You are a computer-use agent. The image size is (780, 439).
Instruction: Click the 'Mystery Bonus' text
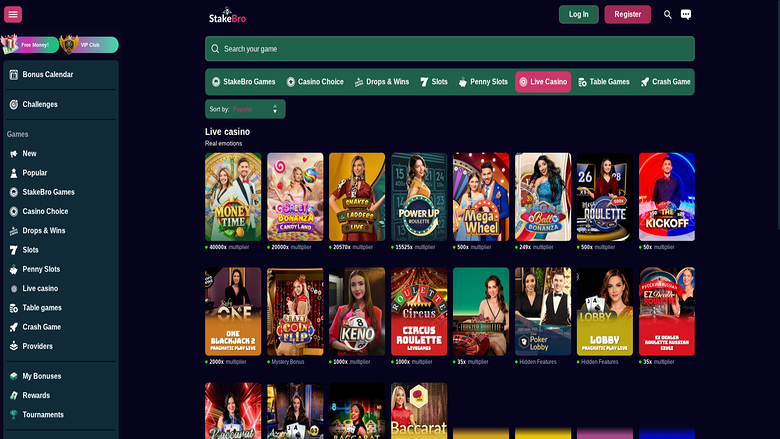(288, 362)
